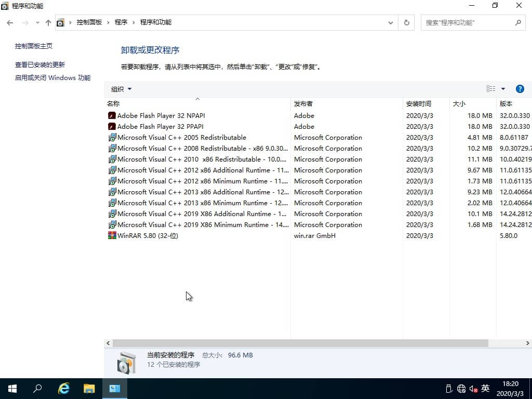Click the Adobe Flash Player 32 NPAPI icon
This screenshot has height=399, width=532.
pos(112,115)
